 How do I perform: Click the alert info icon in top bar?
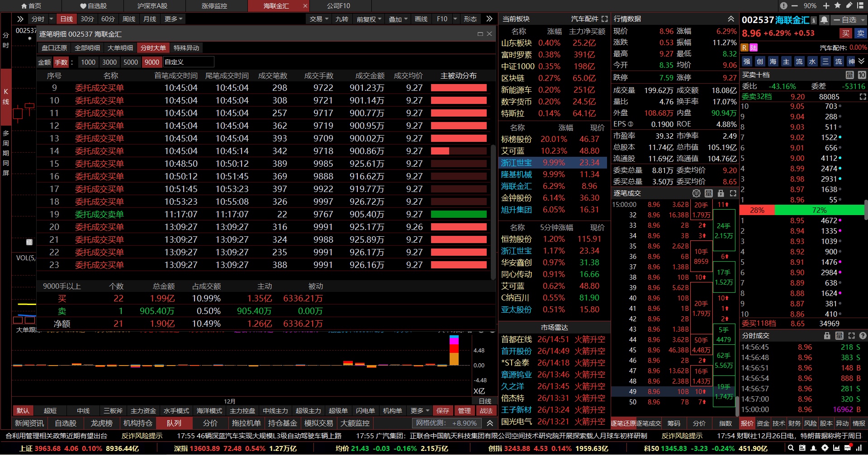click(783, 6)
